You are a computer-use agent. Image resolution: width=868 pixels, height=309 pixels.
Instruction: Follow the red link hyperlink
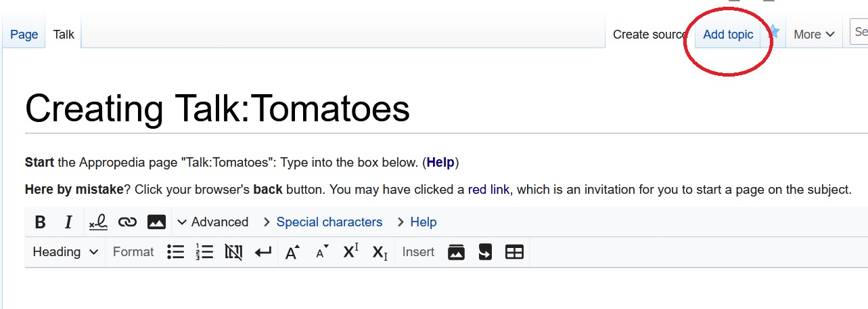coord(488,190)
